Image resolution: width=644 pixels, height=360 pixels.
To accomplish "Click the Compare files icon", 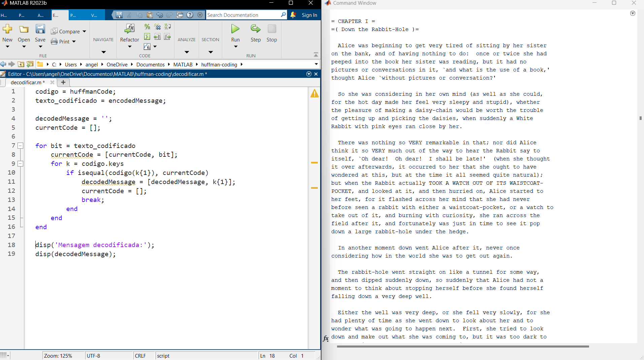I will 54,31.
